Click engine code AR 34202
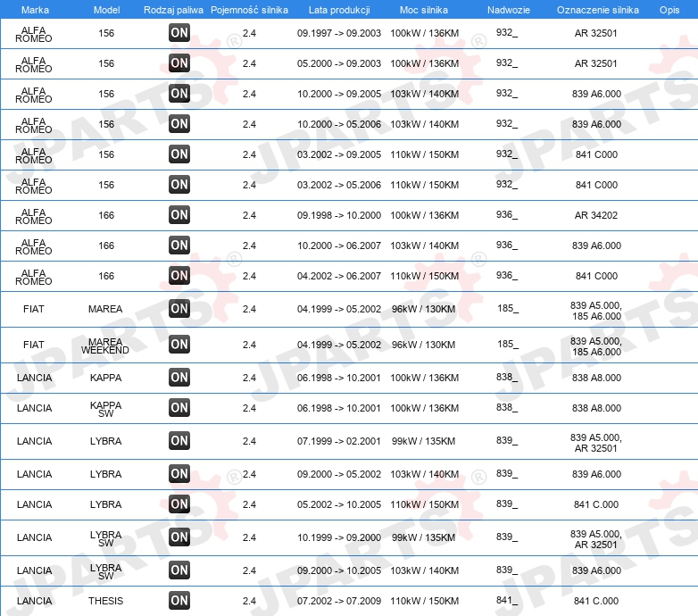Screen dimensions: 698x616 tap(596, 215)
